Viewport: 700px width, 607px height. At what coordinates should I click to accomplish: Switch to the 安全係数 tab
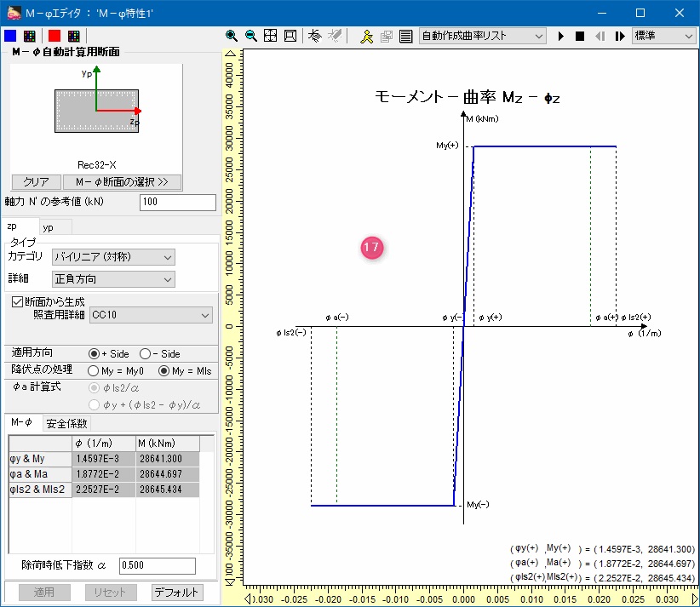[66, 424]
